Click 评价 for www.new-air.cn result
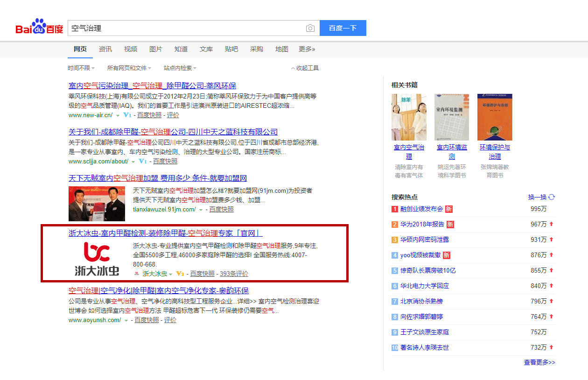 click(173, 115)
